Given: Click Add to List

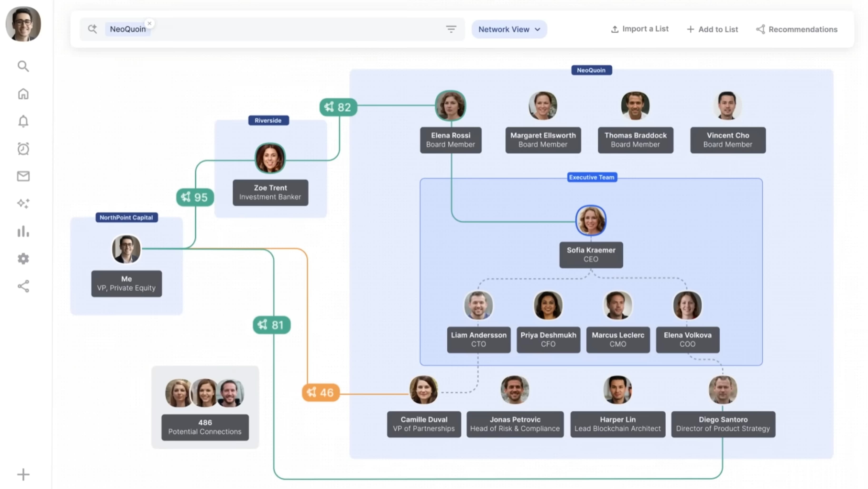Looking at the screenshot, I should click(712, 29).
